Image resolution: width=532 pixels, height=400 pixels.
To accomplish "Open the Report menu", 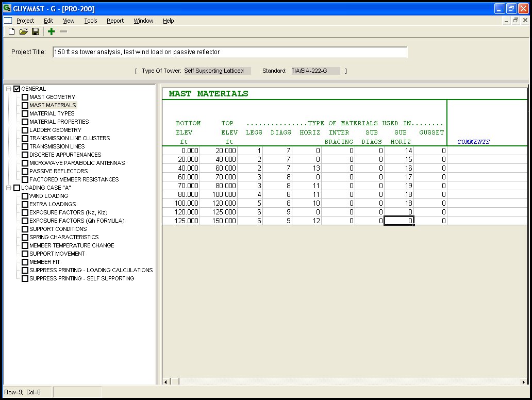I will [x=115, y=21].
